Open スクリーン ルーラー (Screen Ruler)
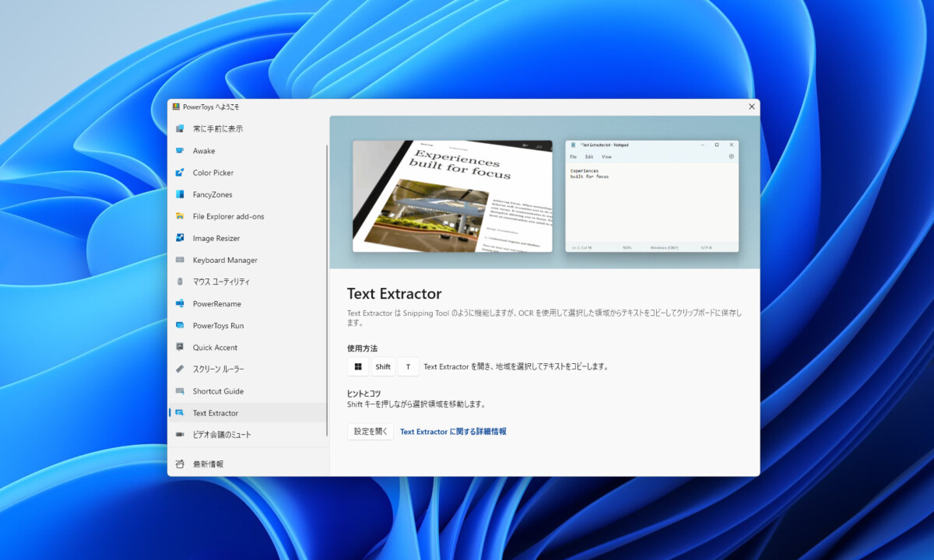 248,369
